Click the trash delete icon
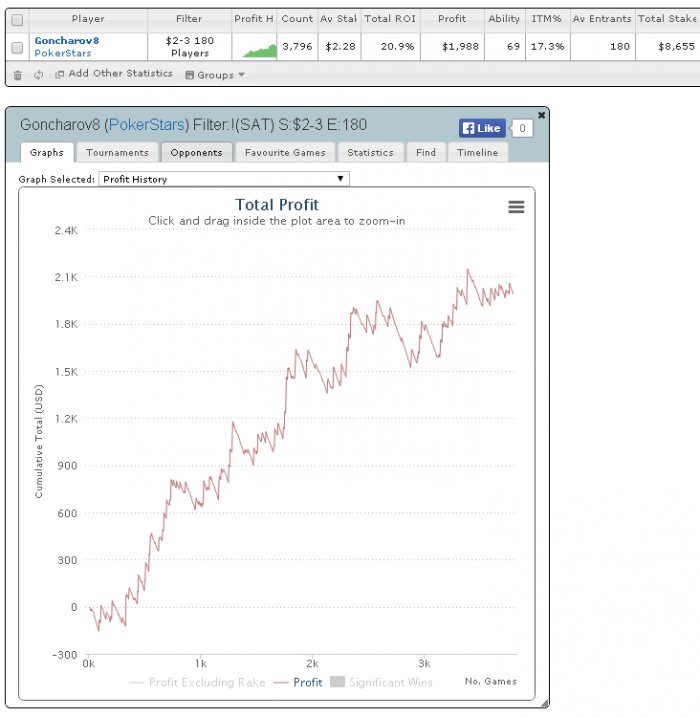700x717 pixels. pyautogui.click(x=17, y=75)
